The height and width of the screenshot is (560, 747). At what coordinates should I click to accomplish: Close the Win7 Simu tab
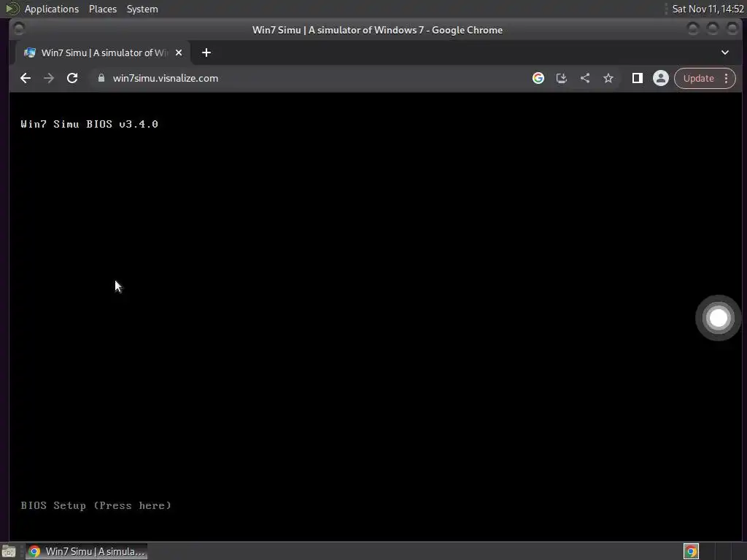pyautogui.click(x=179, y=52)
